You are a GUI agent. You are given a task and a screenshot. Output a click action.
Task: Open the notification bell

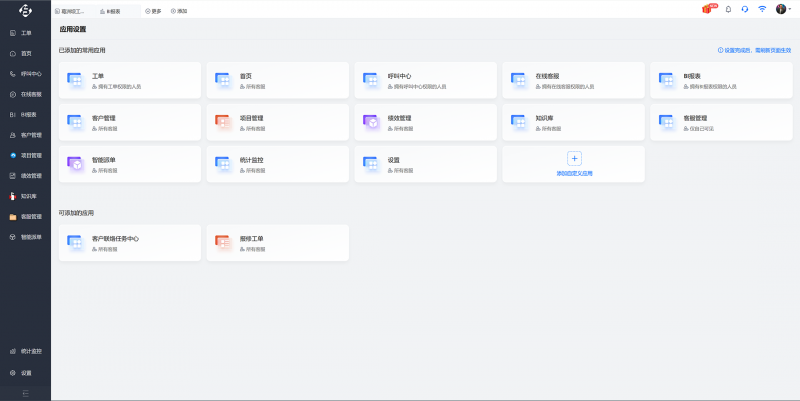728,9
